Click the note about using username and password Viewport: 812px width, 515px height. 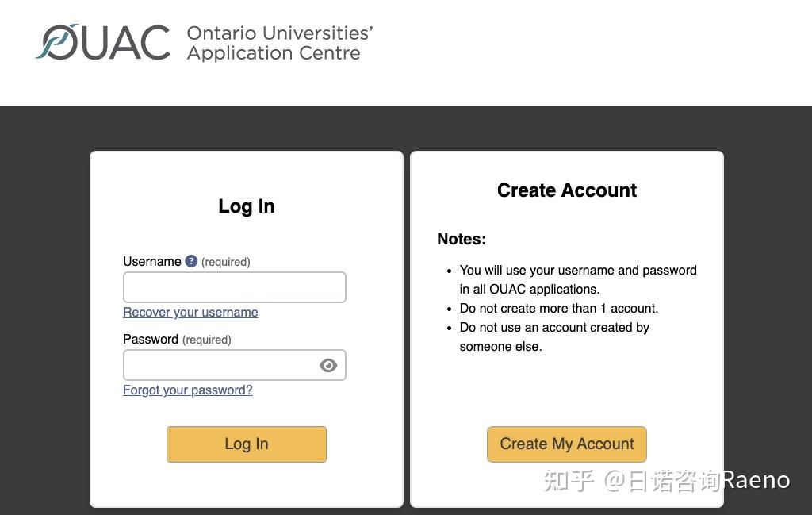577,279
